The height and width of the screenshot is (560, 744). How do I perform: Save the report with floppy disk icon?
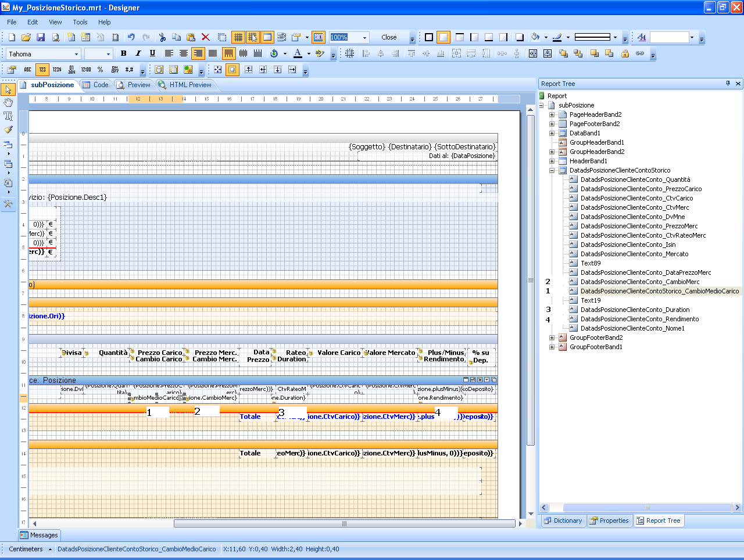point(41,37)
